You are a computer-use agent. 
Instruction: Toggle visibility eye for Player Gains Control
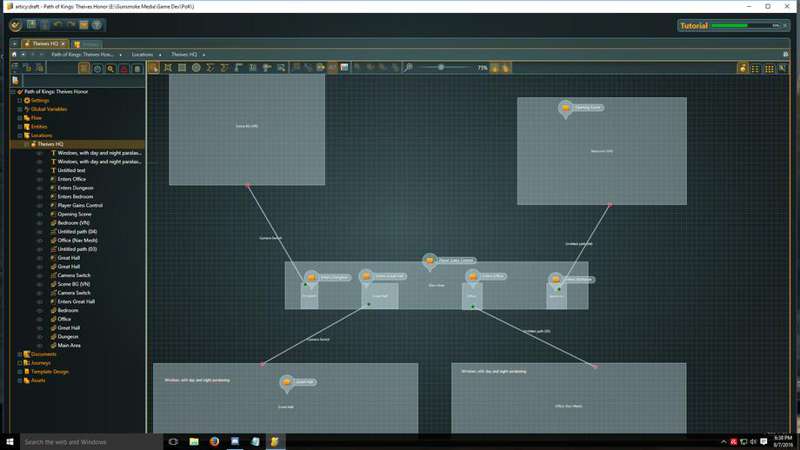pos(39,205)
